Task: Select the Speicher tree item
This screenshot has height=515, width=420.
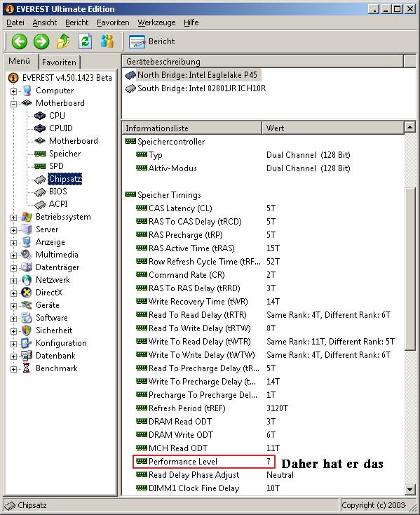Action: point(65,154)
